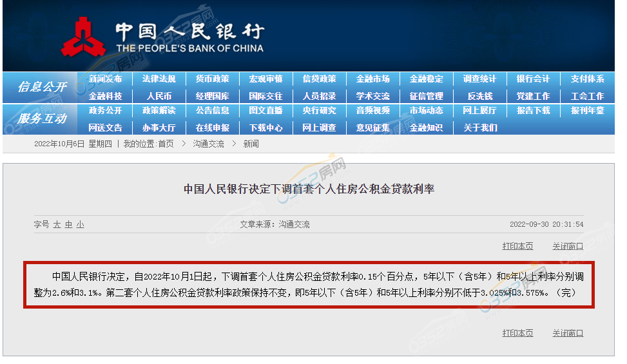Go to the 金融市场 section

coord(372,79)
